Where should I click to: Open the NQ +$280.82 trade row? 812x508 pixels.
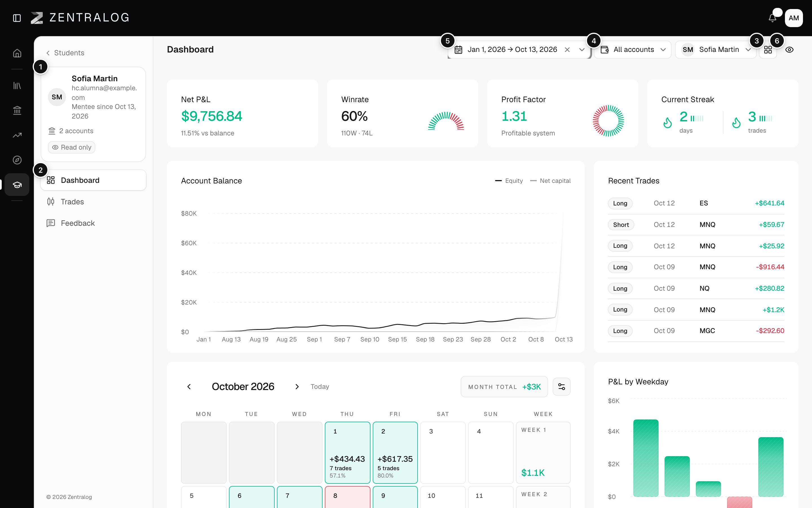tap(696, 288)
